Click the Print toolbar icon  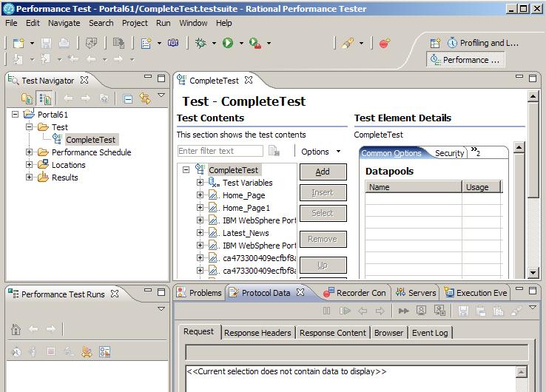point(64,43)
